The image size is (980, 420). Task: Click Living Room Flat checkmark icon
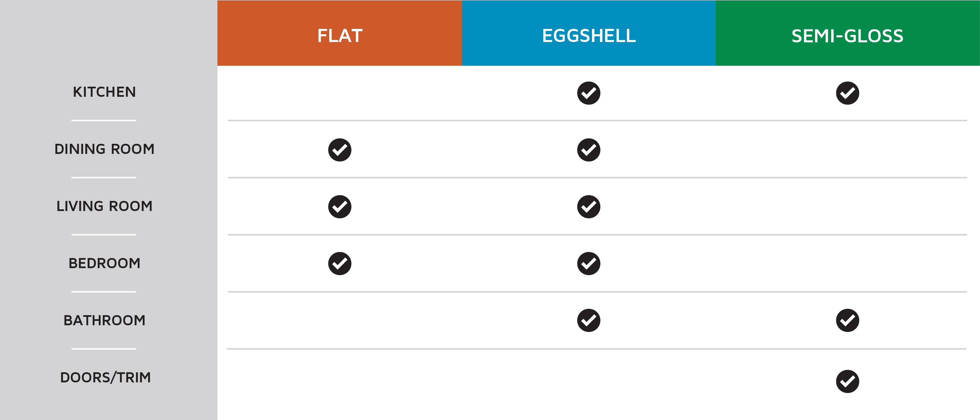click(x=340, y=207)
